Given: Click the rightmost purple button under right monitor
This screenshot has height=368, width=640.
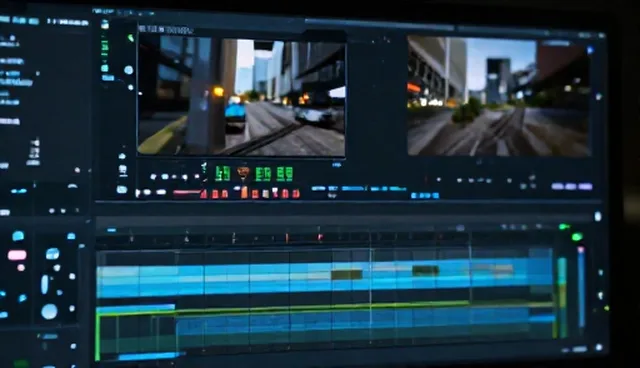Looking at the screenshot, I should [x=585, y=186].
